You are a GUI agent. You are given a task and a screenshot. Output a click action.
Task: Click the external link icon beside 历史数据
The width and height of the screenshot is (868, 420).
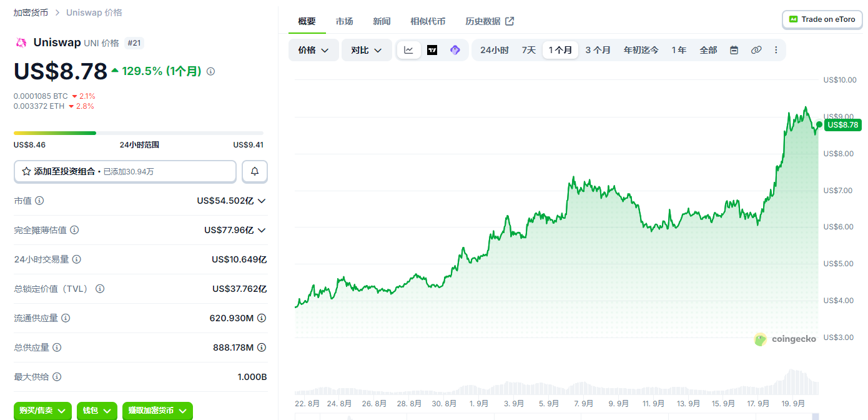tap(510, 21)
